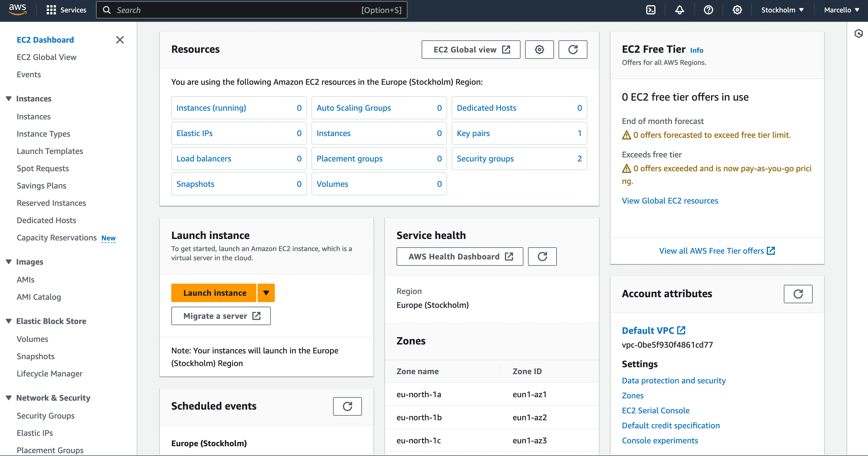This screenshot has width=868, height=456.
Task: Open Console experiments link
Action: [x=660, y=440]
